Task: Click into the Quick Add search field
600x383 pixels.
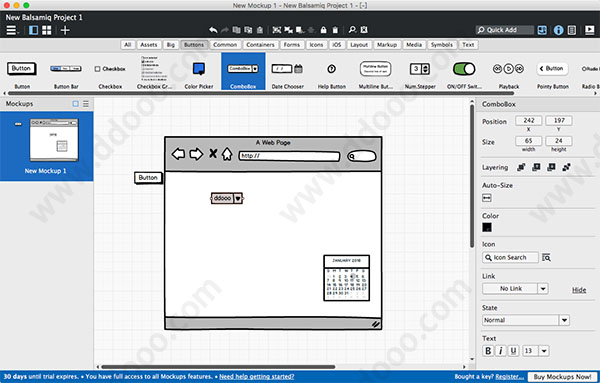Action: (505, 30)
